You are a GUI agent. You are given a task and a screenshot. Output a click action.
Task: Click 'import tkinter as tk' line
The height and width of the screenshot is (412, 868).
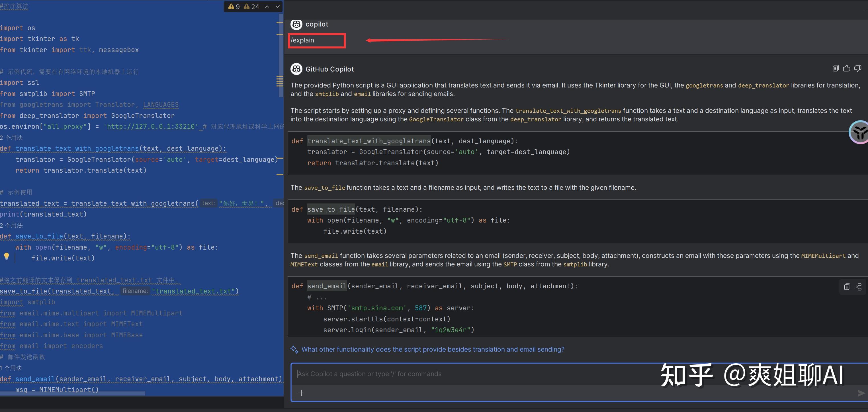(x=39, y=39)
